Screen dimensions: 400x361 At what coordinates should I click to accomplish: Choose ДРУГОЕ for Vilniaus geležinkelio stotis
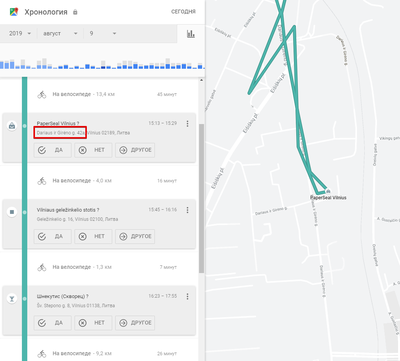[x=135, y=236]
